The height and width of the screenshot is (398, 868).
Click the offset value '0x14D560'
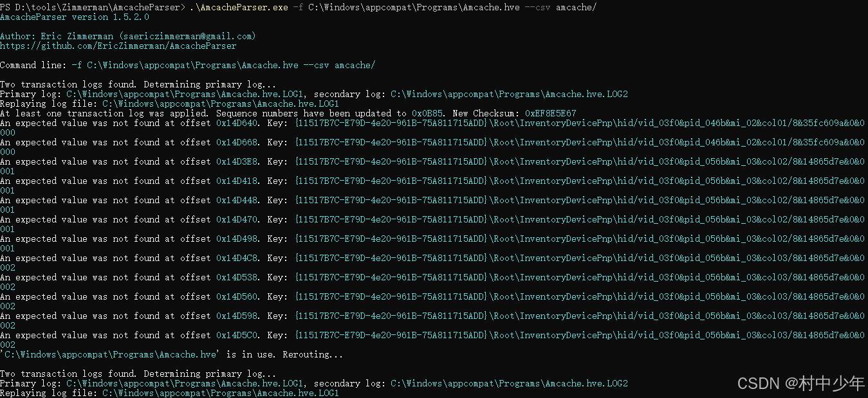coord(237,297)
